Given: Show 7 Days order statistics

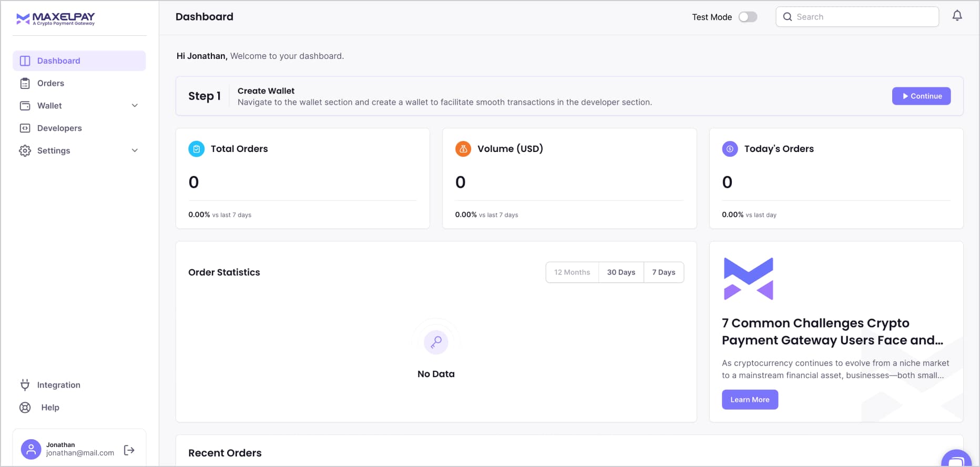Looking at the screenshot, I should point(663,272).
